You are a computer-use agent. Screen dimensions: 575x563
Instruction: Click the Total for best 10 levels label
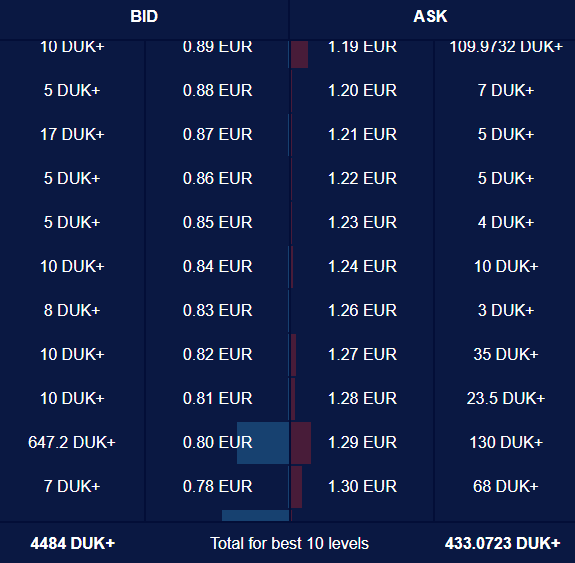(x=289, y=544)
